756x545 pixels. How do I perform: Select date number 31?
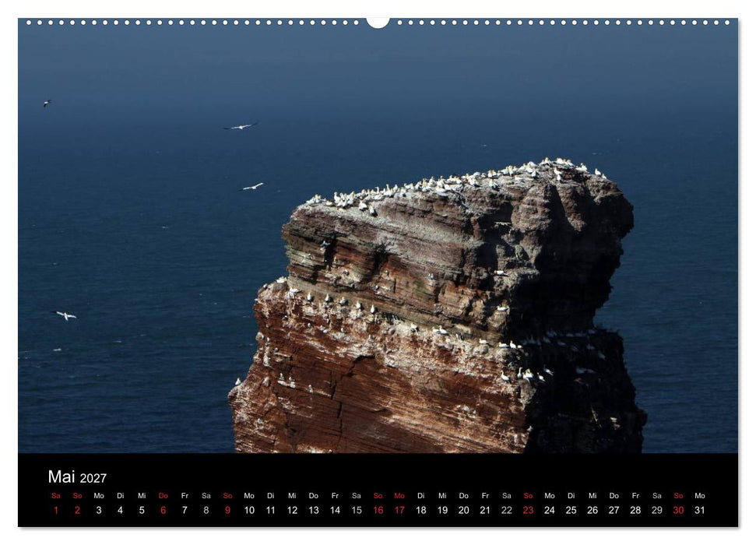(700, 510)
